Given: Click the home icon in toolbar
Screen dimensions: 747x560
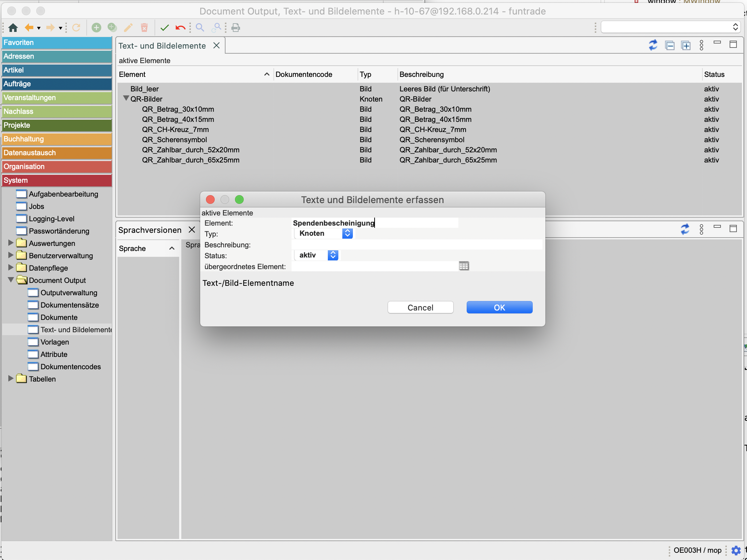Looking at the screenshot, I should [13, 28].
